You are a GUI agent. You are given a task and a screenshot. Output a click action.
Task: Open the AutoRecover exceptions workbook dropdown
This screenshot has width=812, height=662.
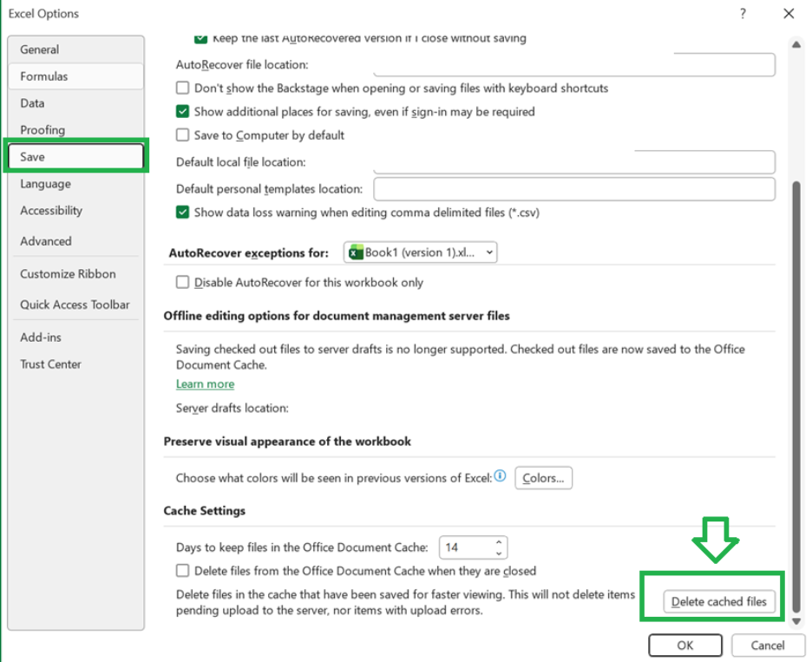pyautogui.click(x=420, y=252)
